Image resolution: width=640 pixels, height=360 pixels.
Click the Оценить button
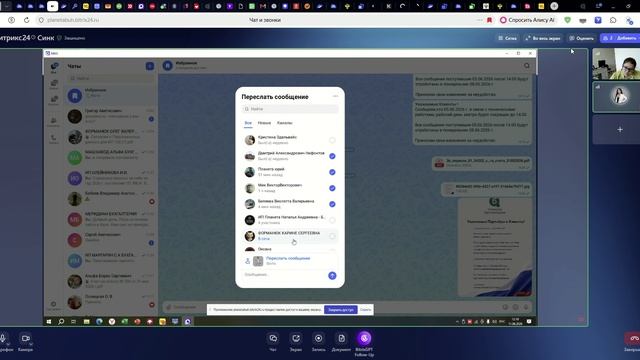click(x=581, y=38)
